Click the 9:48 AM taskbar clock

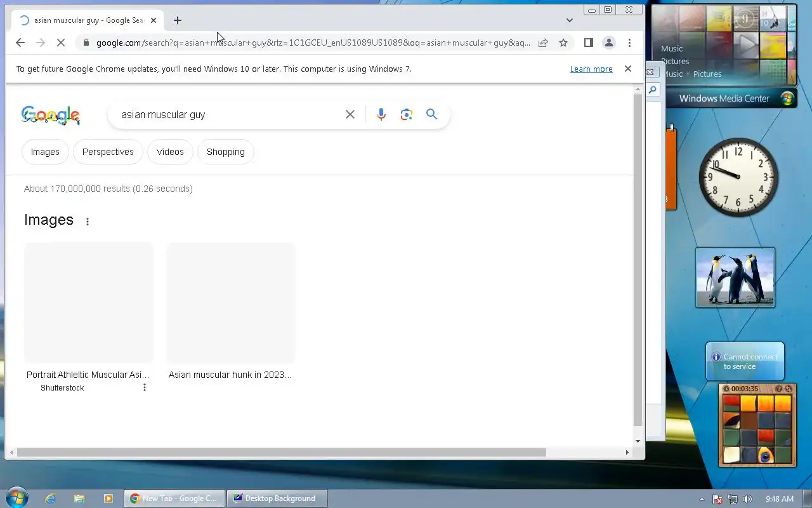pos(780,499)
